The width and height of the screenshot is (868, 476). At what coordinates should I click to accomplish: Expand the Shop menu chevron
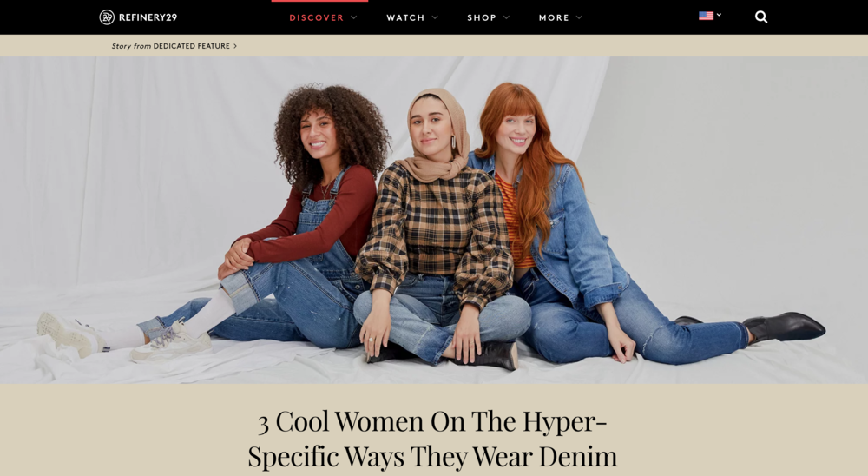[507, 17]
